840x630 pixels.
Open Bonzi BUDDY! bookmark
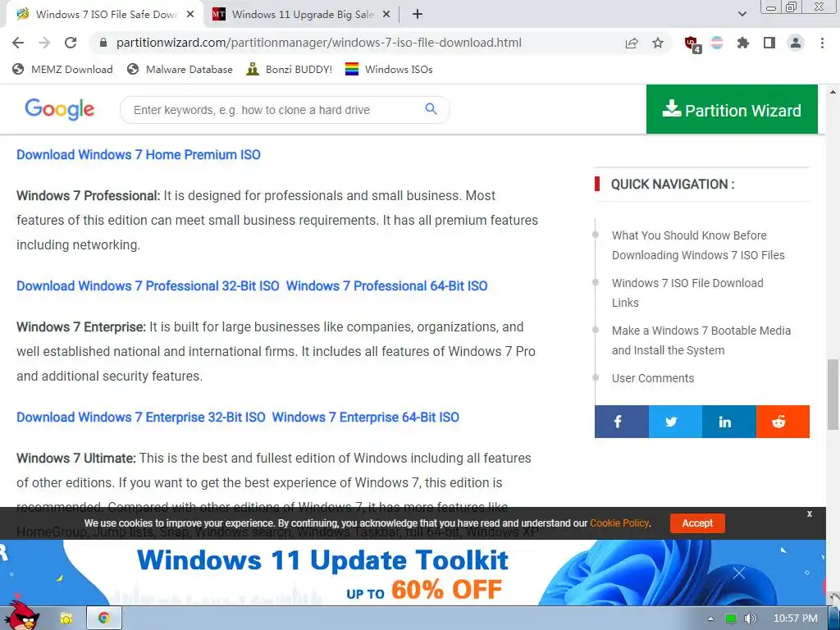click(x=290, y=69)
